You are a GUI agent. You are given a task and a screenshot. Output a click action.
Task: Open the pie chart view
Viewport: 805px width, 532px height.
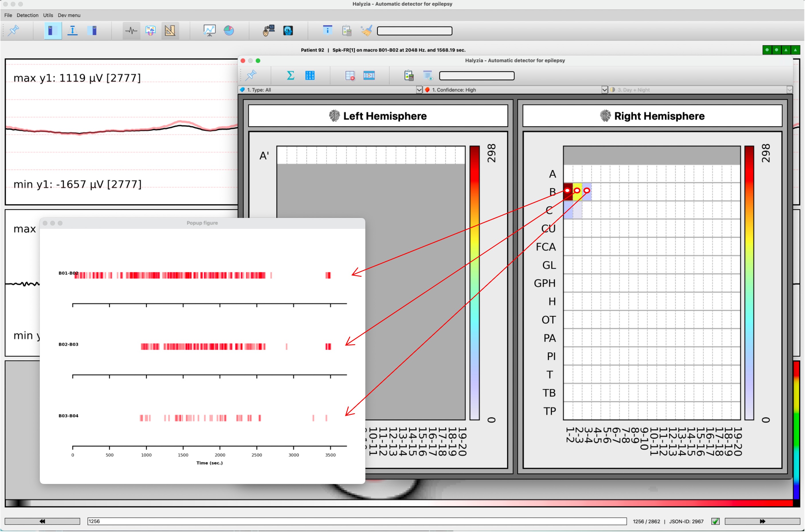coord(229,31)
